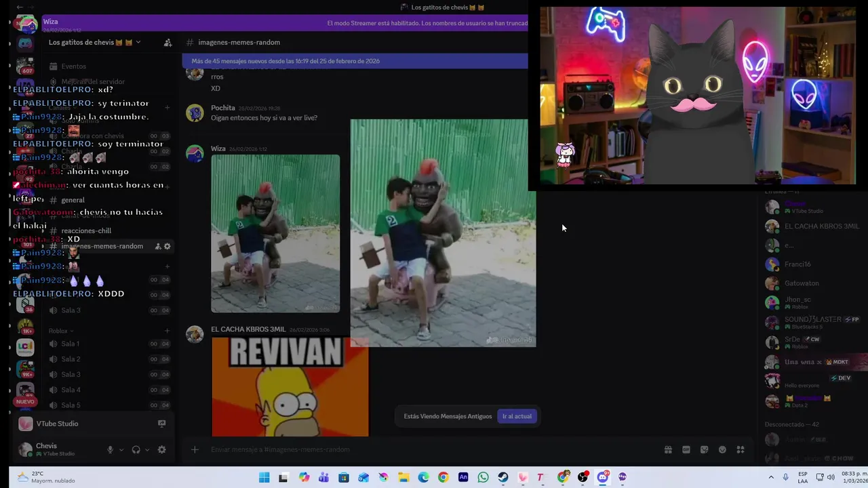Screen dimensions: 868x488
Task: Open settings gear of imagenes-memes-random channel
Action: point(167,246)
